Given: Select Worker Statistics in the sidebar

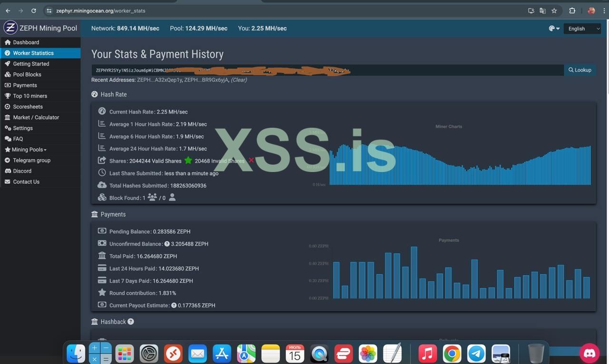Looking at the screenshot, I should (40, 53).
